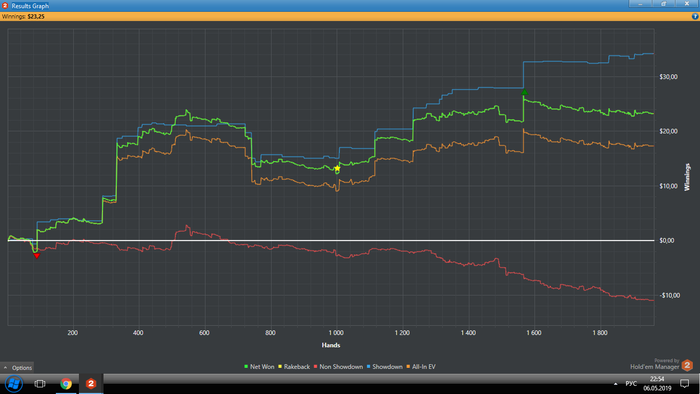This screenshot has height=394, width=700.
Task: Click the Winnings: $23,25 text
Action: coord(23,17)
